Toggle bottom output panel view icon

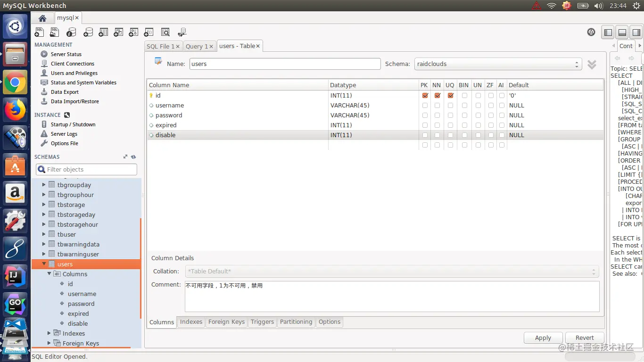click(622, 32)
